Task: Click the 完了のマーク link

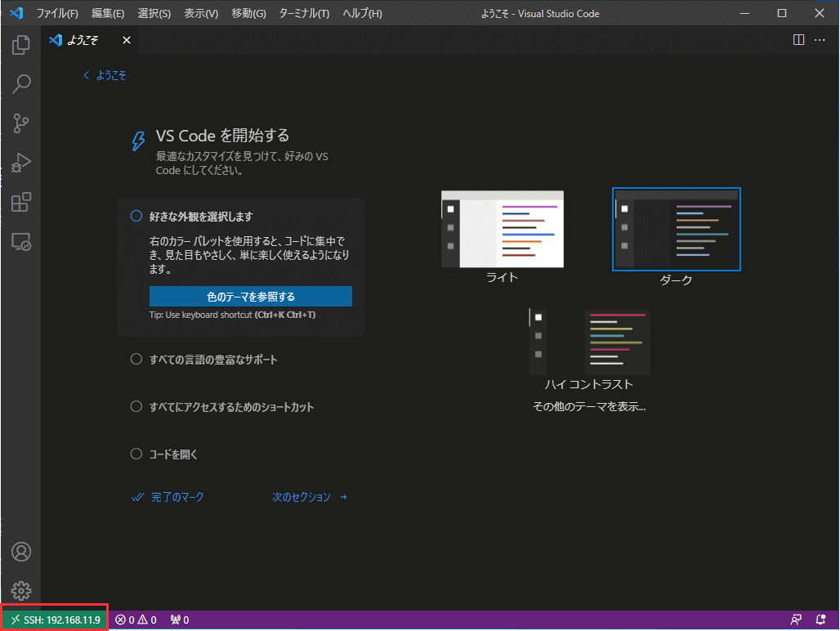Action: (x=168, y=497)
